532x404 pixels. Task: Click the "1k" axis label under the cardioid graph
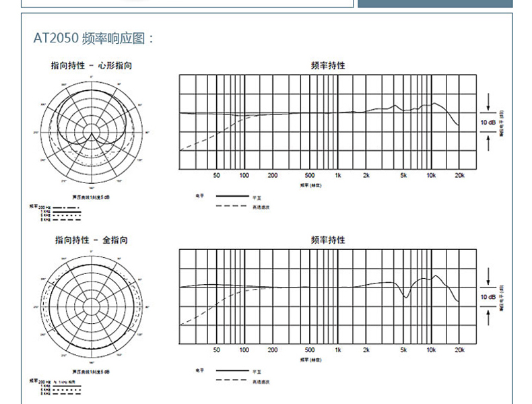pyautogui.click(x=337, y=175)
